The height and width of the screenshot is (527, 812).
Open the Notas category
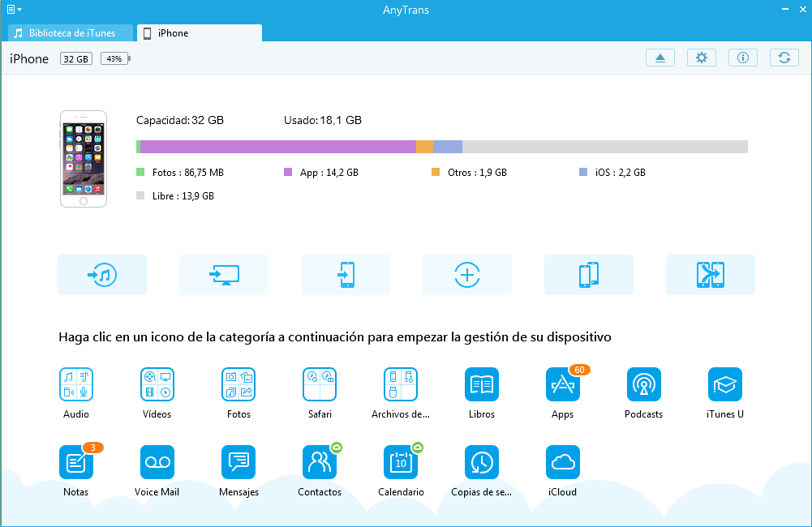[x=76, y=462]
